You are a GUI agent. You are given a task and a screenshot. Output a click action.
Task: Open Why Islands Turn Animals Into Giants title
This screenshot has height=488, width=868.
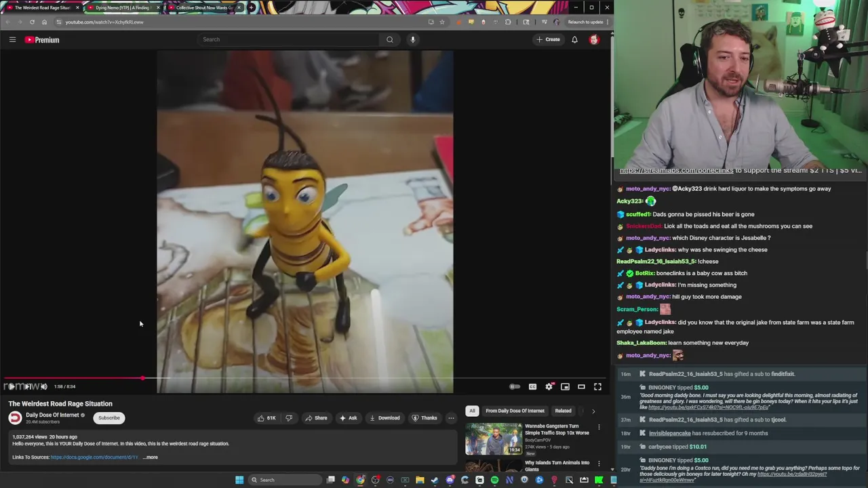[x=557, y=466]
